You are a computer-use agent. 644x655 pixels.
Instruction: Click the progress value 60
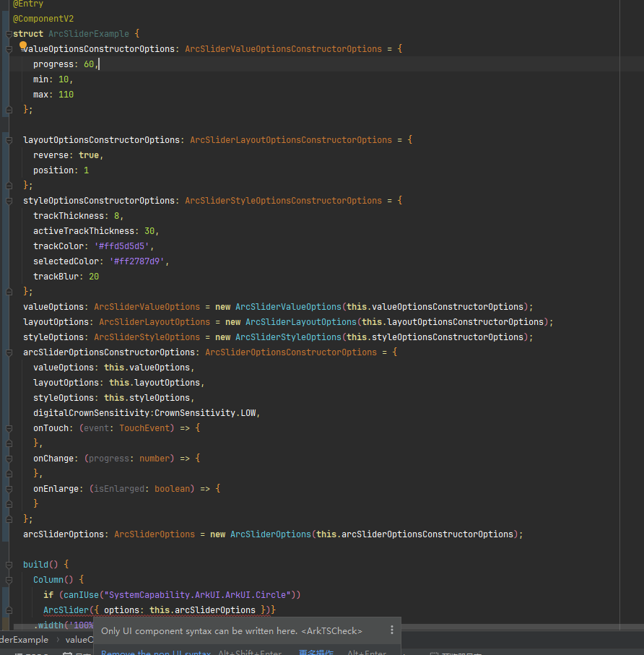89,64
